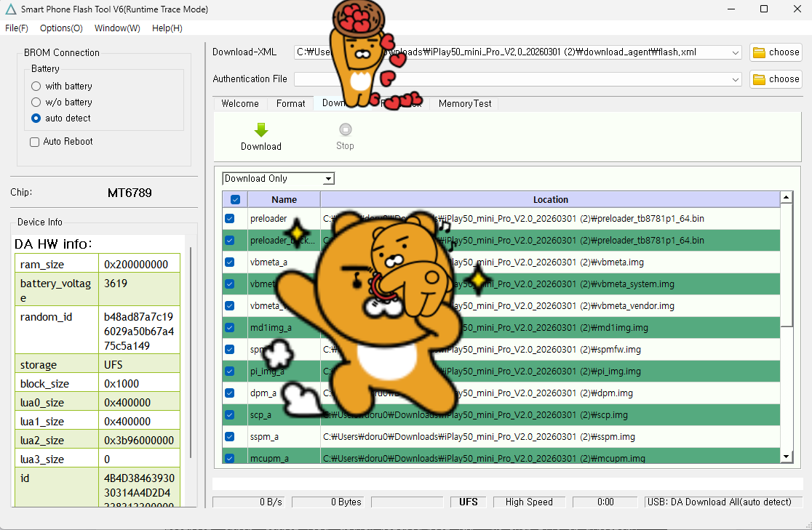Uncheck the sspm_a row checkbox

coord(230,437)
